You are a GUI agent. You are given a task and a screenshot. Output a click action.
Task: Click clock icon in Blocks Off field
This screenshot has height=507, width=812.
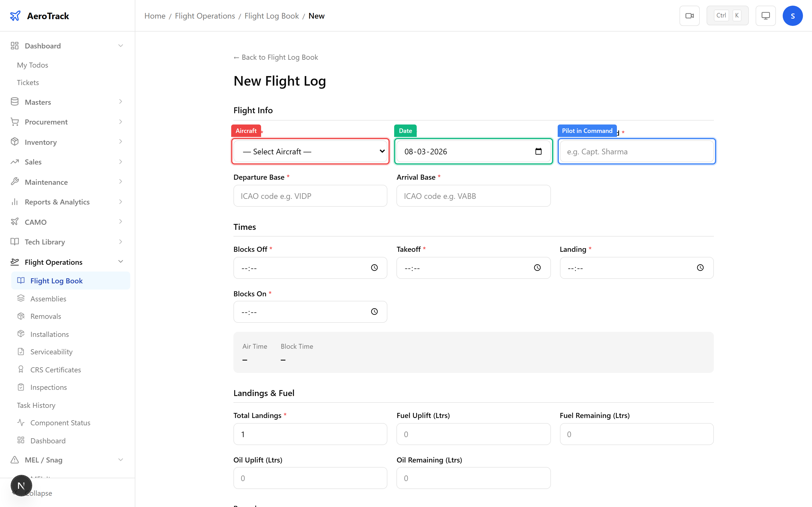374,268
